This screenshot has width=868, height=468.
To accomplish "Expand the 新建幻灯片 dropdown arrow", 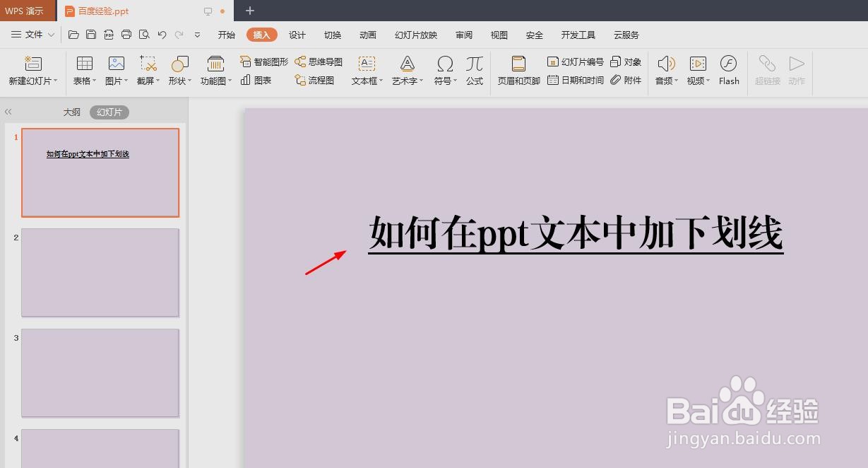I will click(x=56, y=81).
